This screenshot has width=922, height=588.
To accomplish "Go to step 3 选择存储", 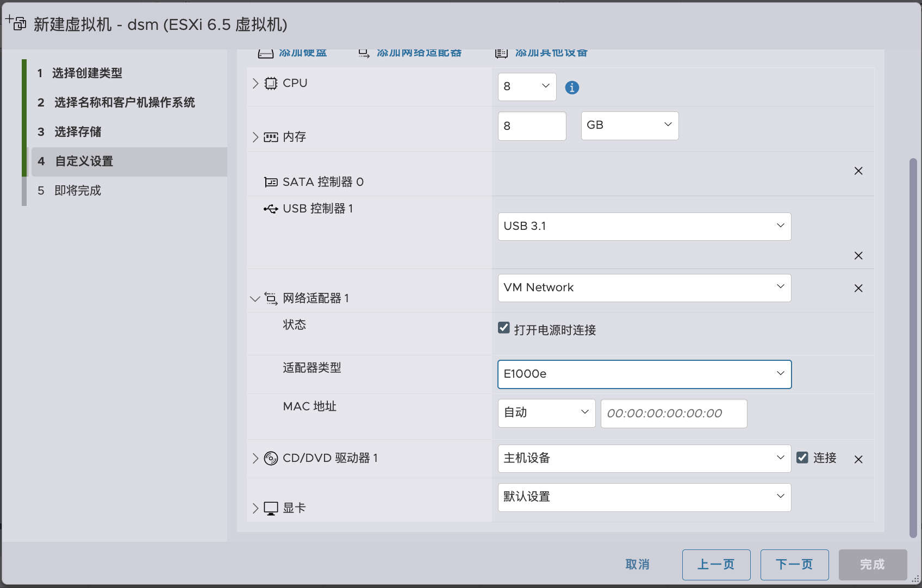I will tap(129, 132).
